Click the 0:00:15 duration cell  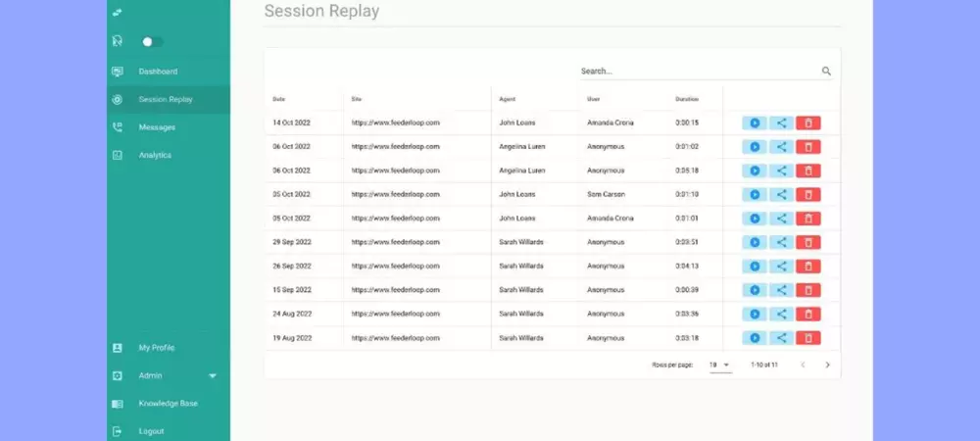pos(687,123)
